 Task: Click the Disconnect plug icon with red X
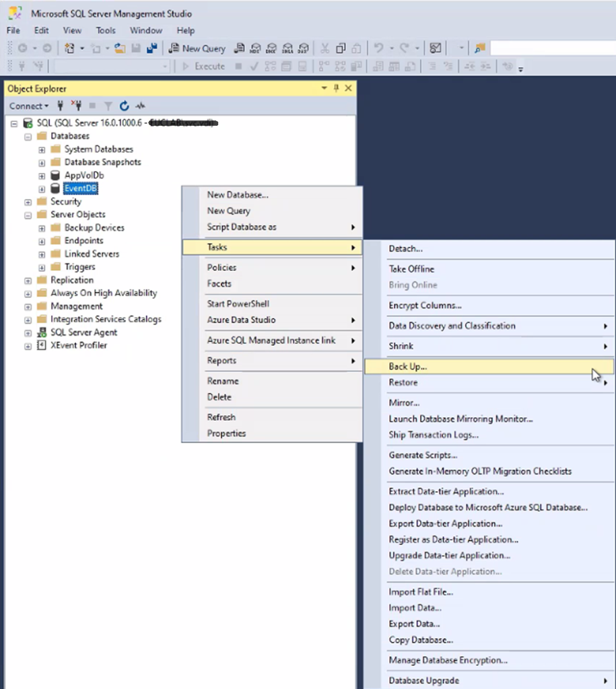(75, 106)
